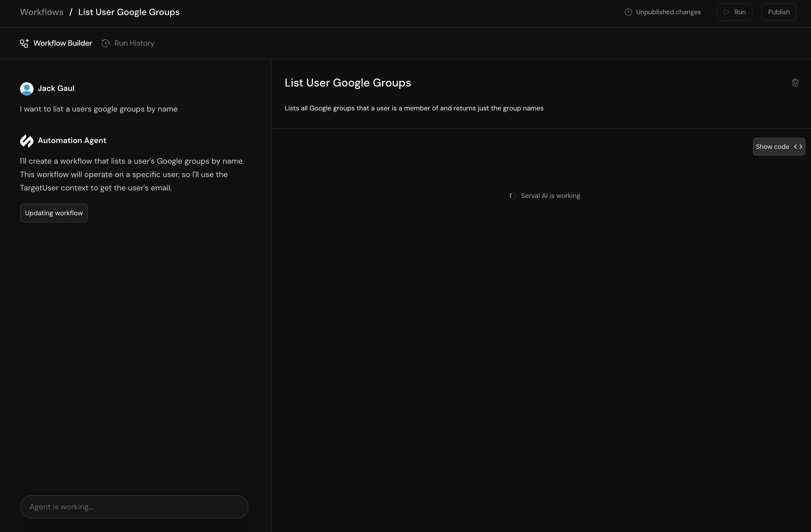
Task: Open the Run History tab
Action: click(x=128, y=43)
